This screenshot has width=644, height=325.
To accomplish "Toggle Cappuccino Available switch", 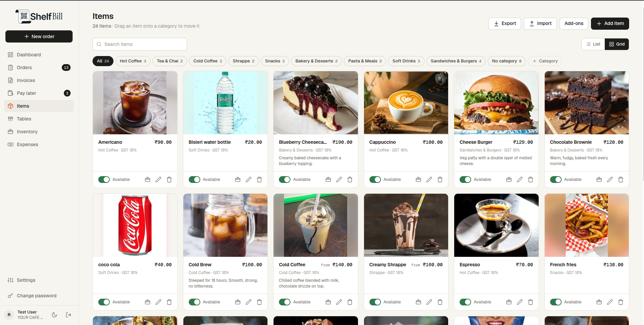I will point(375,180).
